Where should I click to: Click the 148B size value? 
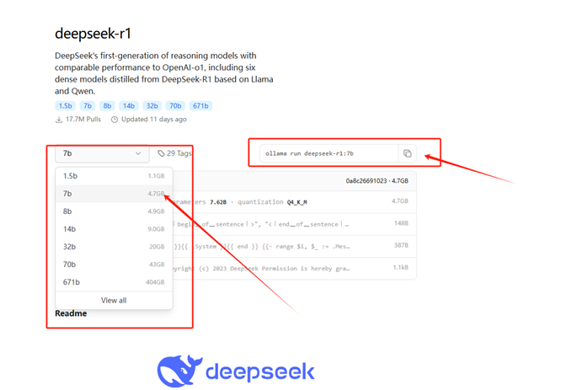401,223
